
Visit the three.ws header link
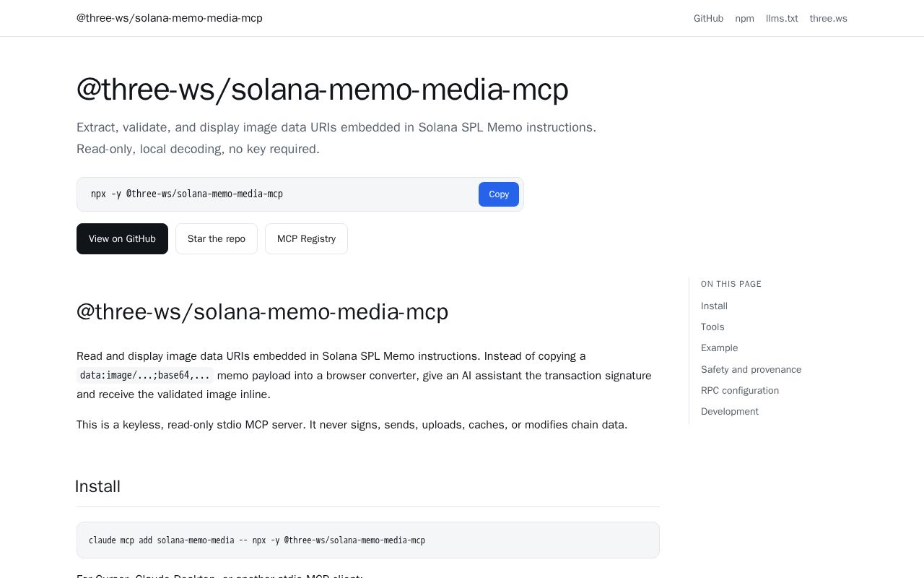click(828, 18)
